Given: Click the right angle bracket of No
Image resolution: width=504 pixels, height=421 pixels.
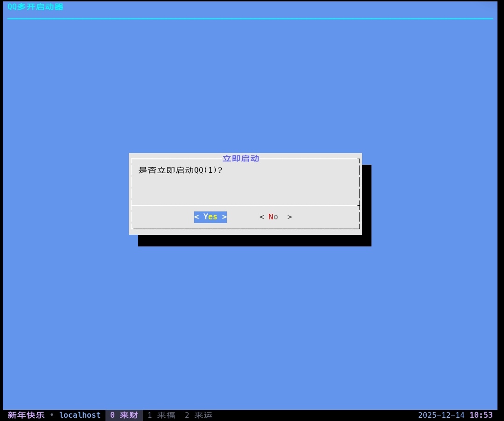Looking at the screenshot, I should click(x=290, y=217).
